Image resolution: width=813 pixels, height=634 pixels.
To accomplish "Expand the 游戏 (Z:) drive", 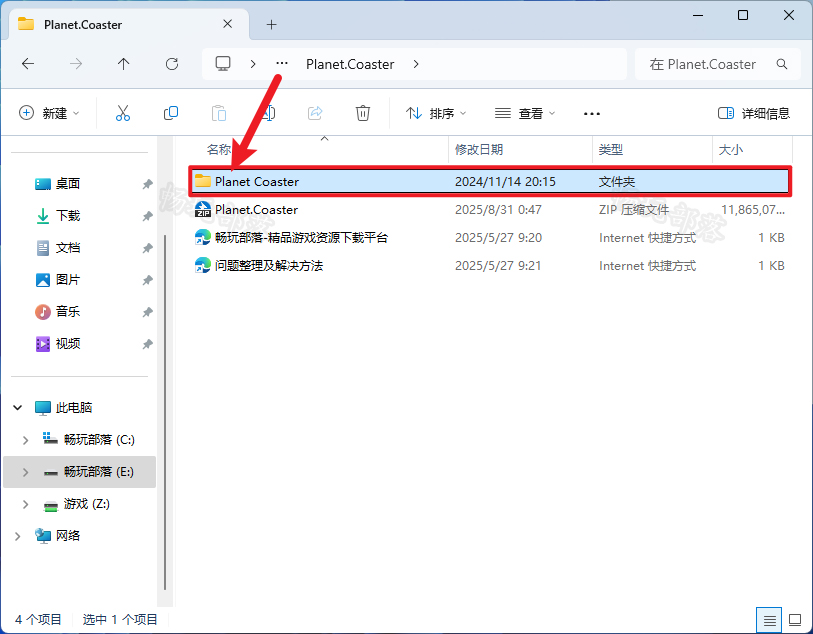I will point(25,504).
